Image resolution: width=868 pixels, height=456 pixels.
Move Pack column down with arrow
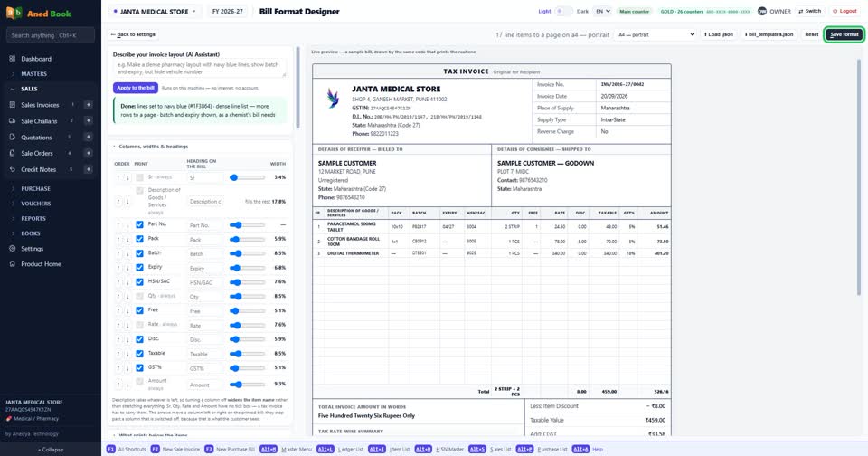tap(127, 240)
